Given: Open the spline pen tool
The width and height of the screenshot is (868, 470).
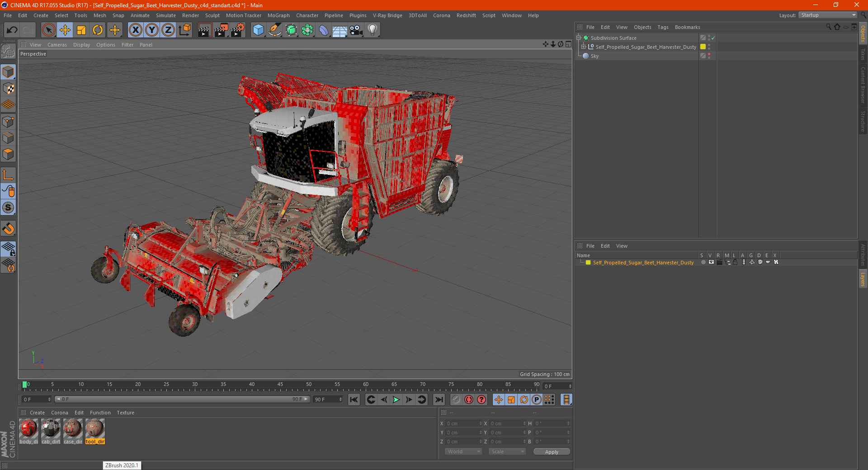Looking at the screenshot, I should [274, 30].
